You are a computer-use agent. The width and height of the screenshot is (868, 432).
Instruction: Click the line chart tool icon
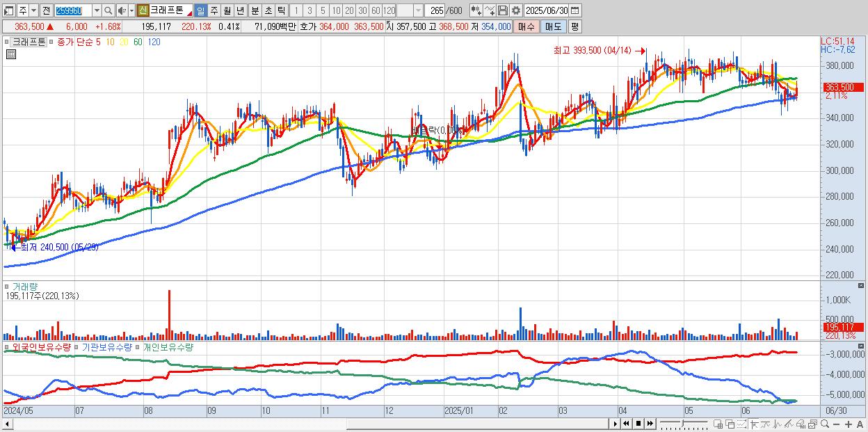tap(489, 10)
